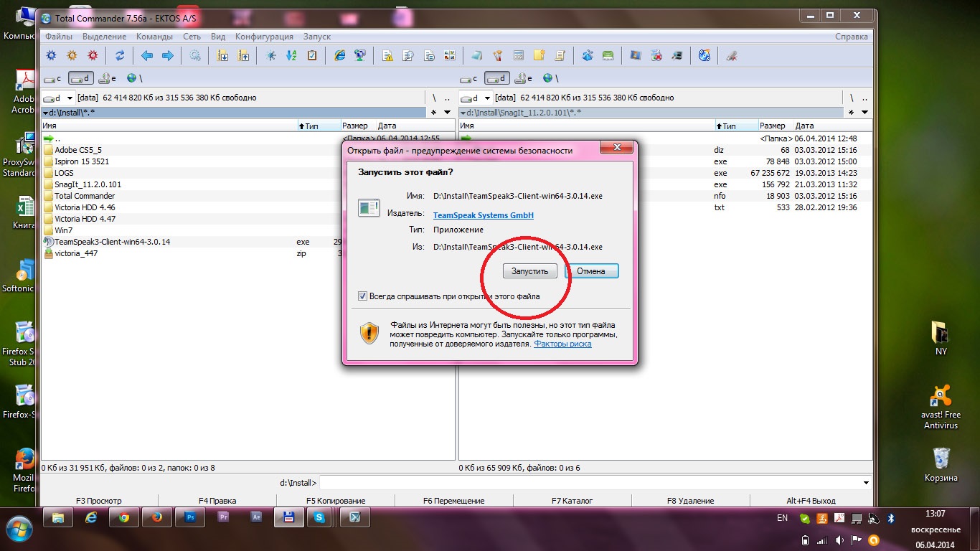Click the command line input field
980x551 pixels.
coord(590,483)
